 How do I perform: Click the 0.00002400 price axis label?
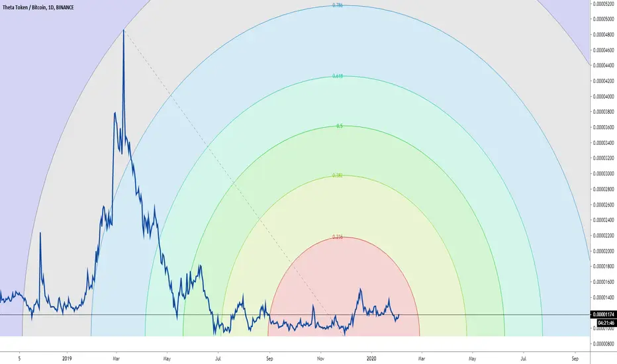point(604,220)
